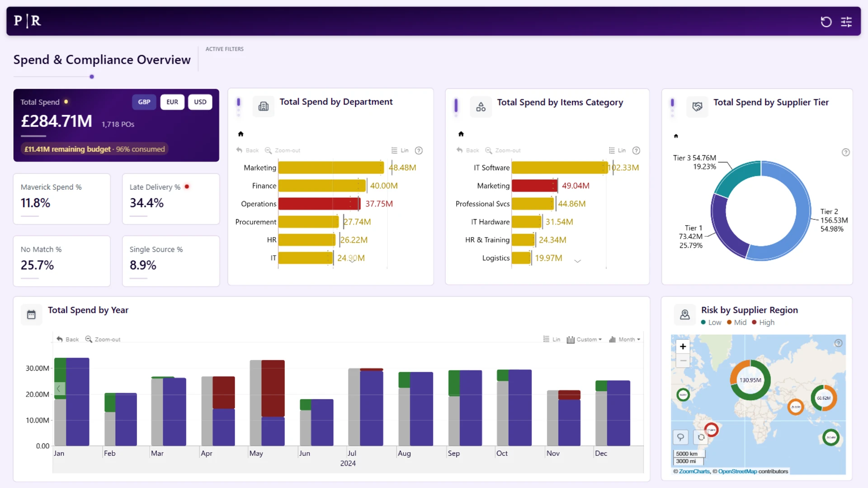The image size is (868, 488).
Task: Click Zoom-out in the Department chart toolbar
Action: pos(283,150)
